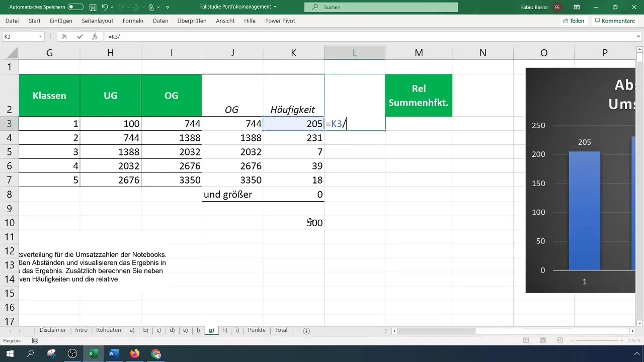The image size is (644, 362).
Task: Open the Rohdaten sheet tab
Action: (109, 330)
